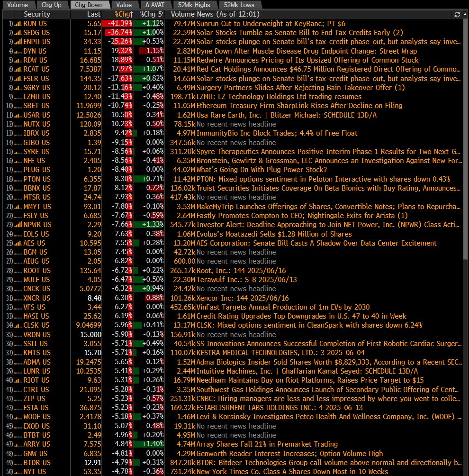Open New York Times Co. Class A Shares headline
The image size is (469, 476).
[x=292, y=472]
